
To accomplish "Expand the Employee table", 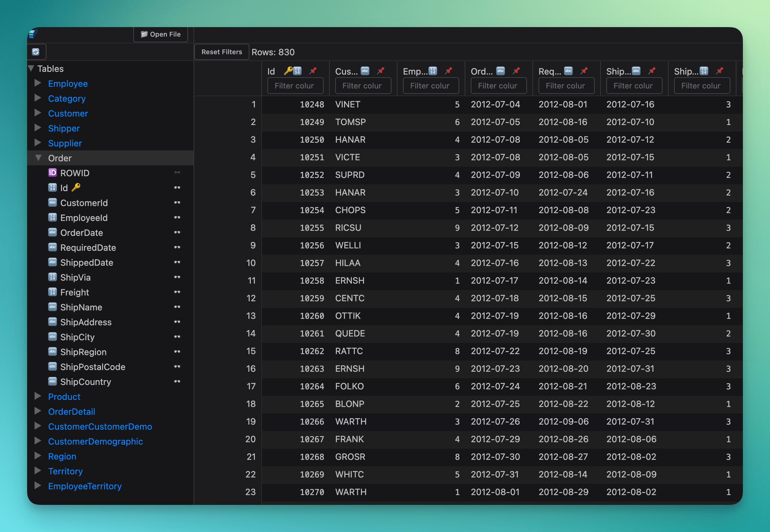I will [38, 83].
